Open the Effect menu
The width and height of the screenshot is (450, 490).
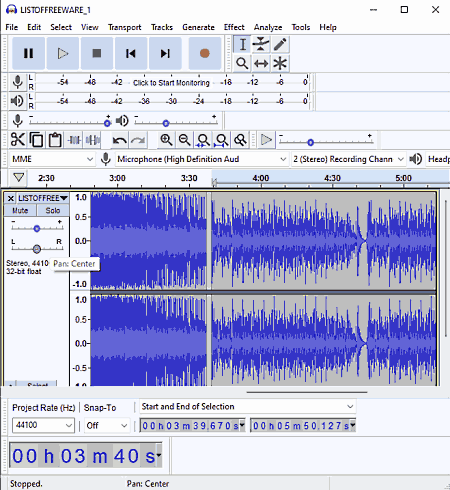[234, 27]
